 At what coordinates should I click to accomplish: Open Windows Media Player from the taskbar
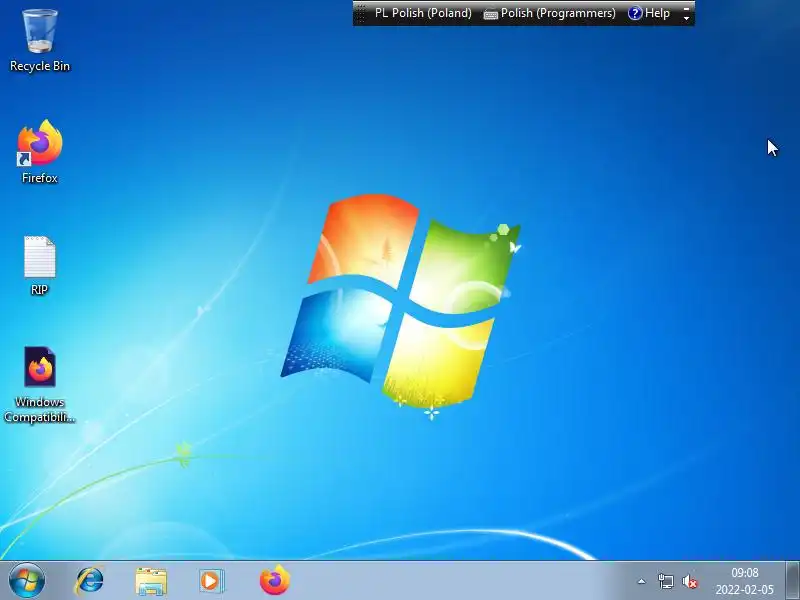211,581
